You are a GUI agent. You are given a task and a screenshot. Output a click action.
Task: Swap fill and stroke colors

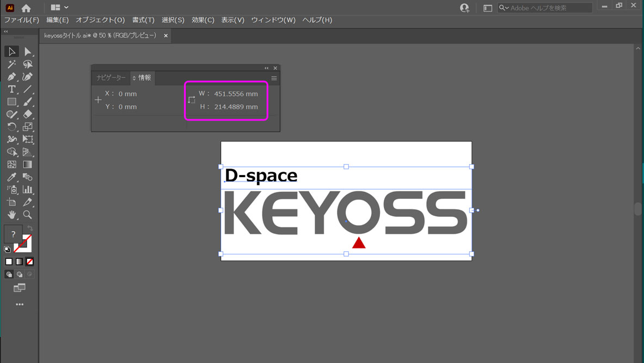pos(30,228)
